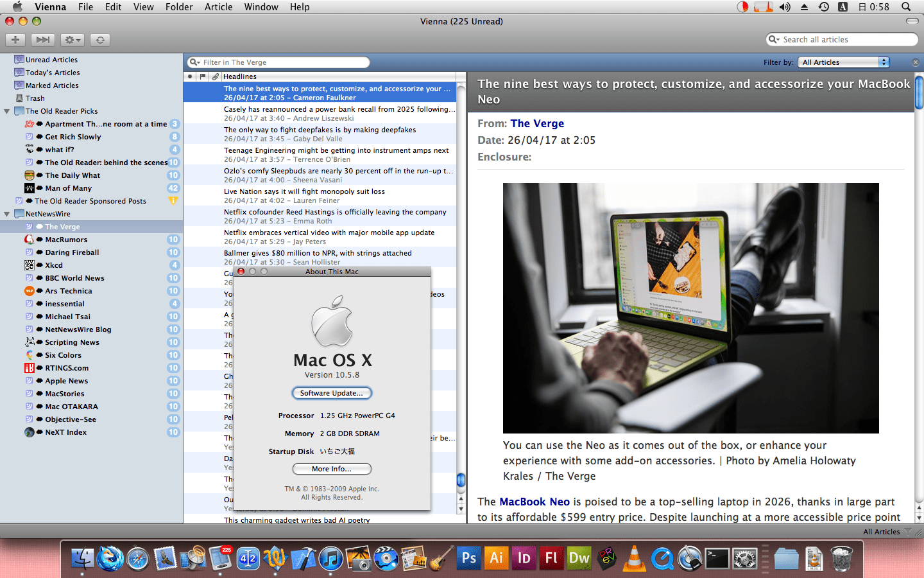Viewport: 924px width, 578px height.
Task: Open the gear action menu in toolbar
Action: (x=73, y=40)
